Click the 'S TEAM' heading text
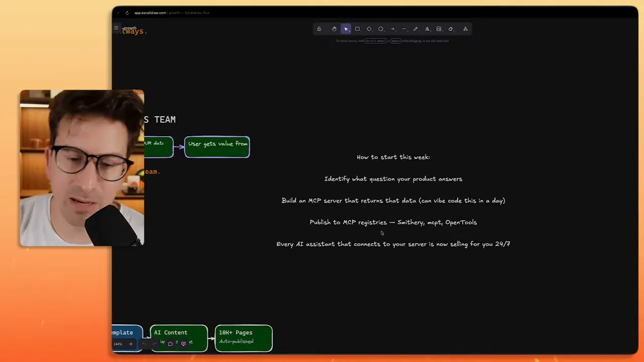 click(x=159, y=120)
